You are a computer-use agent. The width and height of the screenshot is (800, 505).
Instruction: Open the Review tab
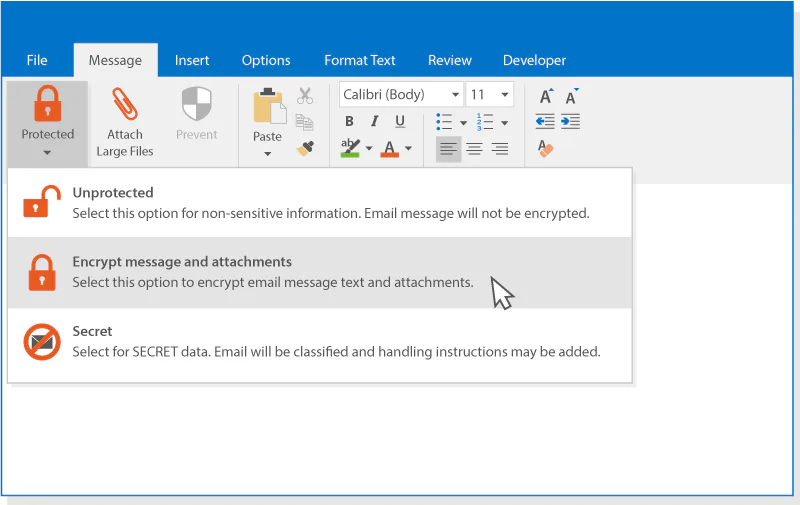coord(449,60)
